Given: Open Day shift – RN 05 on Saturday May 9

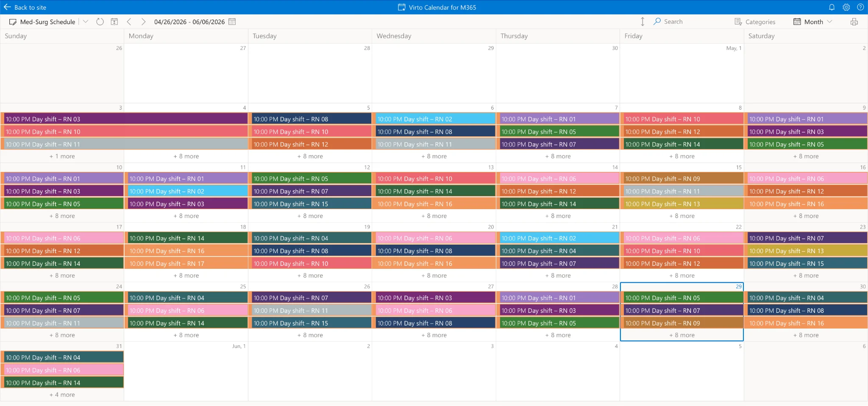Looking at the screenshot, I should (806, 144).
